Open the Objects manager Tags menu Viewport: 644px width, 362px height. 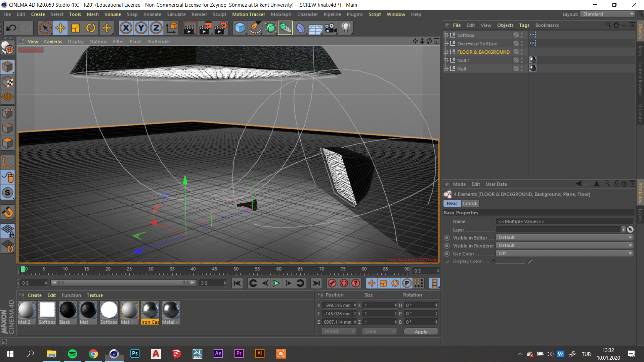(524, 25)
